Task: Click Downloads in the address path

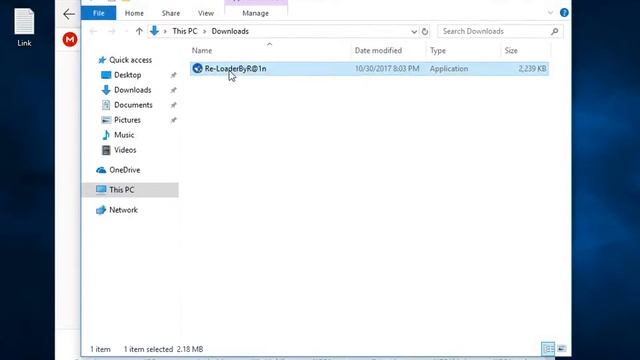Action: (230, 31)
